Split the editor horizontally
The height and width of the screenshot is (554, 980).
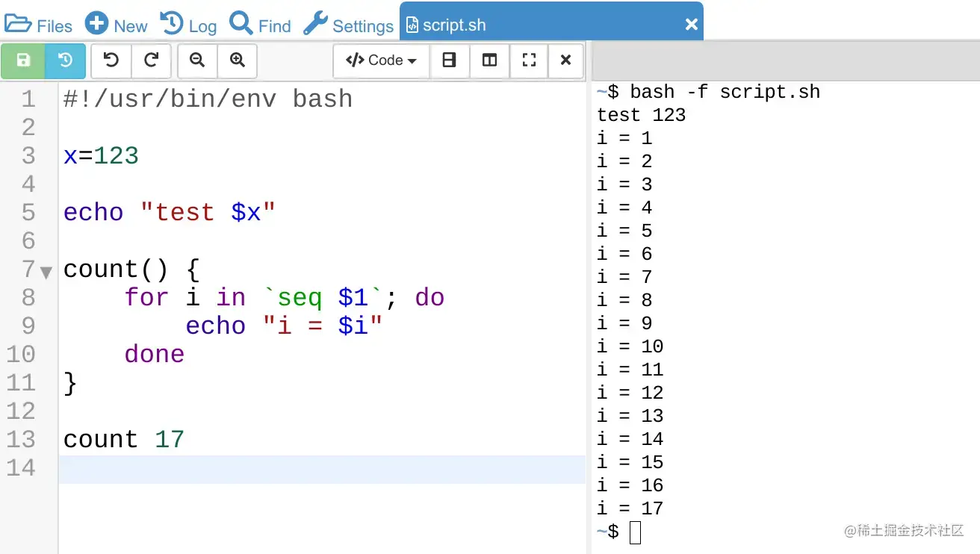pos(450,60)
